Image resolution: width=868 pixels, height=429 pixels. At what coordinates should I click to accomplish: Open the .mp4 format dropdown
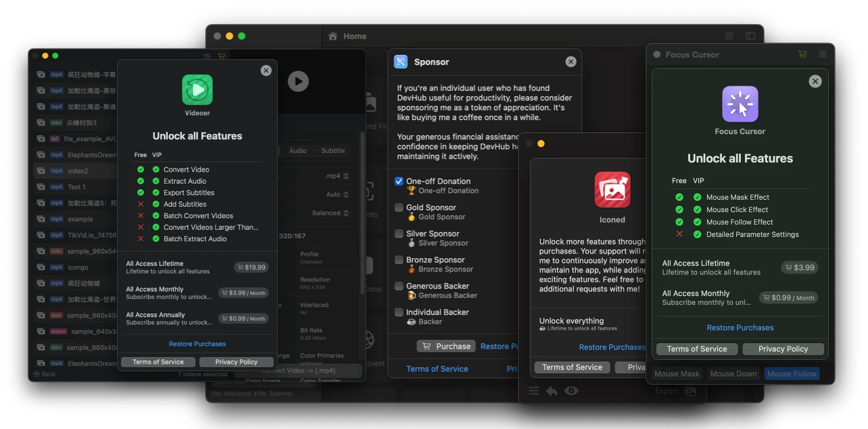coord(337,176)
